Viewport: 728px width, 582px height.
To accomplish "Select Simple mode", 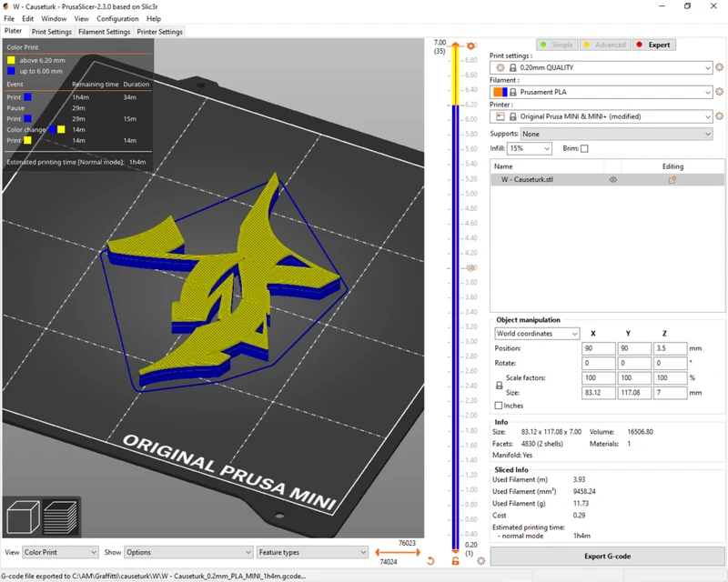I will point(557,45).
